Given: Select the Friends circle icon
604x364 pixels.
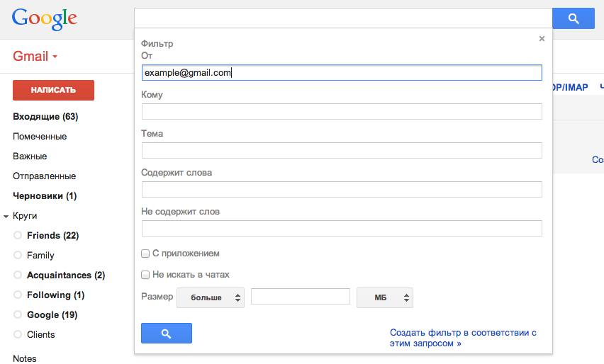Looking at the screenshot, I should pos(18,236).
